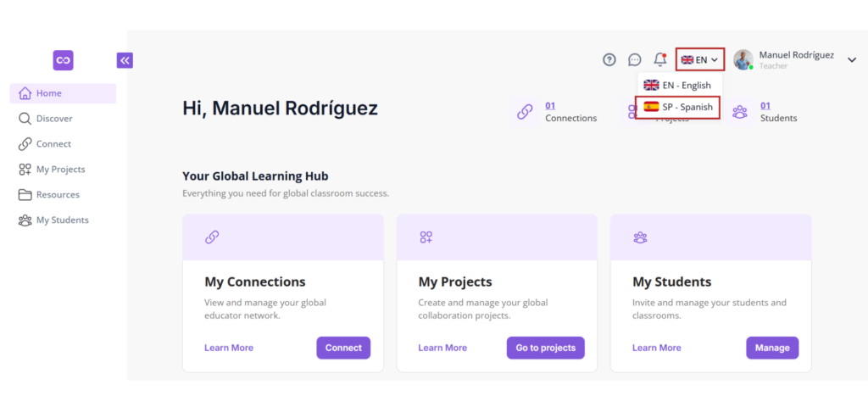Screen dimensions: 868x407
Task: Open the notifications bell
Action: coord(659,59)
